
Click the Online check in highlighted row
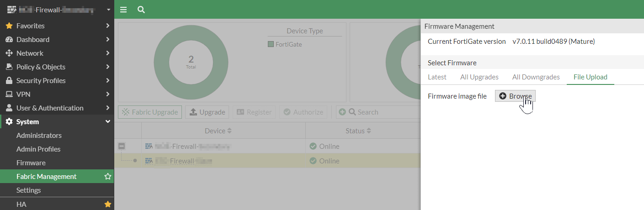pyautogui.click(x=313, y=161)
